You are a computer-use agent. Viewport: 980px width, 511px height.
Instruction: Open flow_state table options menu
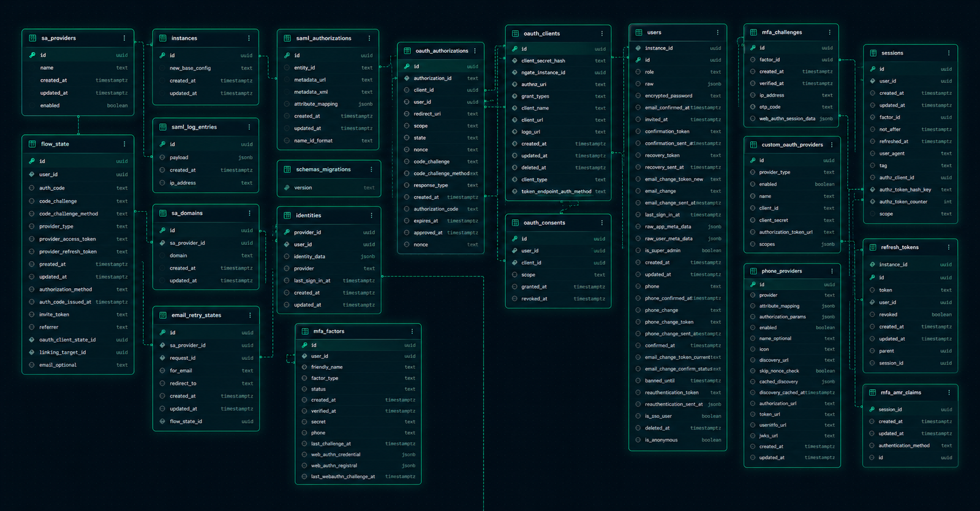coord(124,144)
